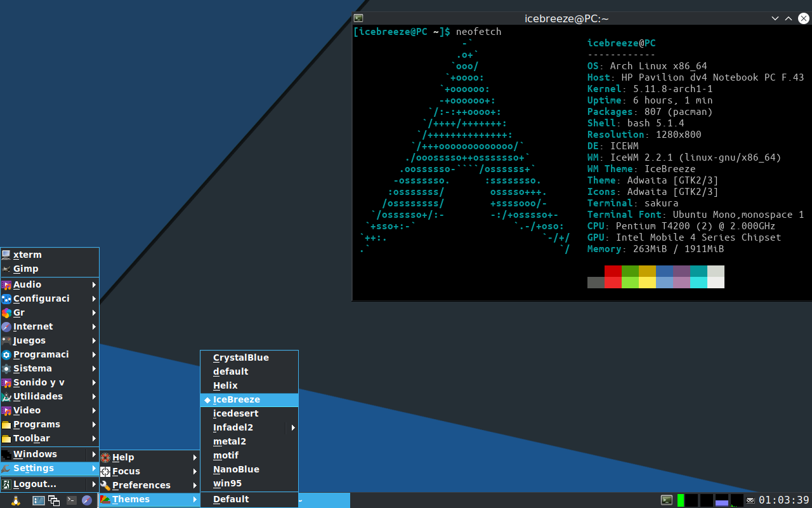Open the Windows menu entry
This screenshot has width=812, height=508.
(x=49, y=454)
